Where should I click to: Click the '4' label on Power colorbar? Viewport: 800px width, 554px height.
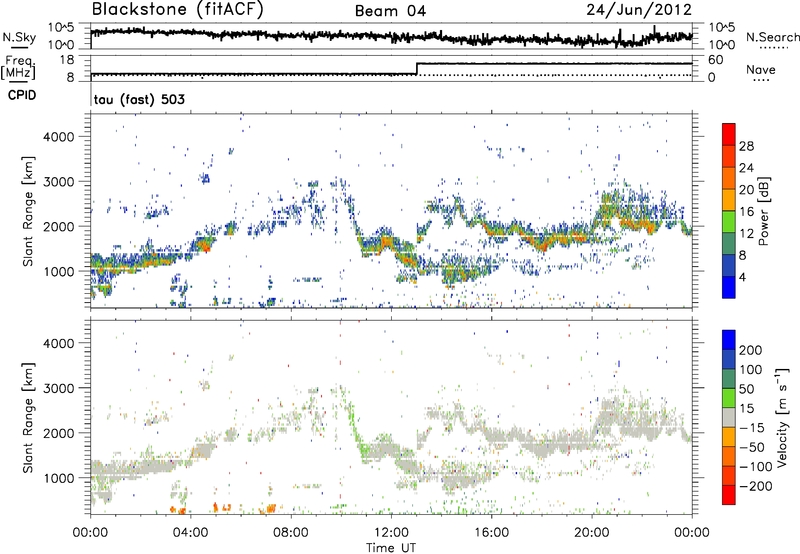pyautogui.click(x=743, y=277)
